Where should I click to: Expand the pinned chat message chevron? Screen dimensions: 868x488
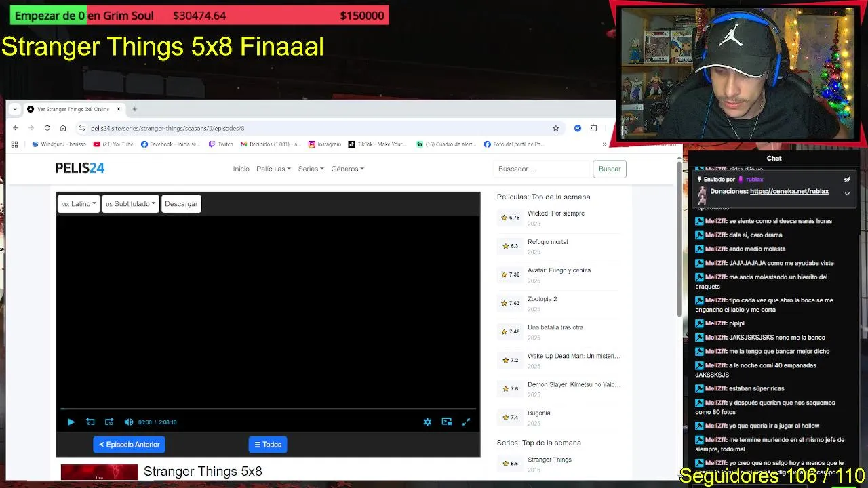tap(847, 194)
